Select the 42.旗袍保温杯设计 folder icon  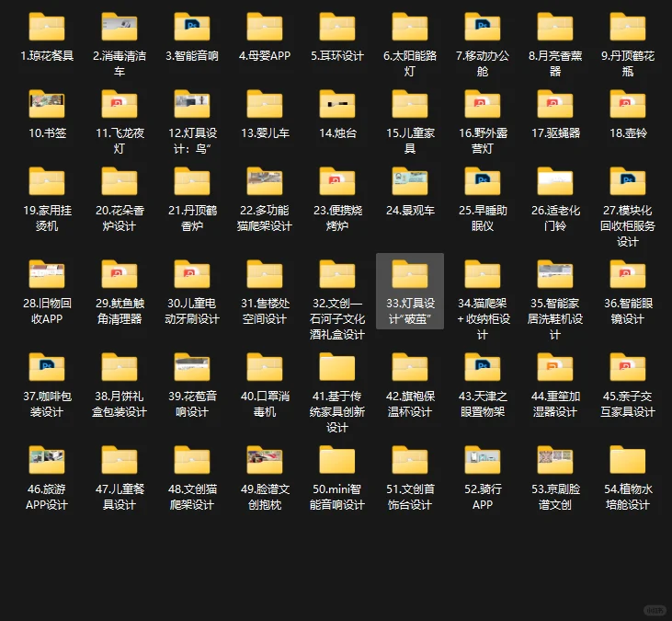coord(410,367)
